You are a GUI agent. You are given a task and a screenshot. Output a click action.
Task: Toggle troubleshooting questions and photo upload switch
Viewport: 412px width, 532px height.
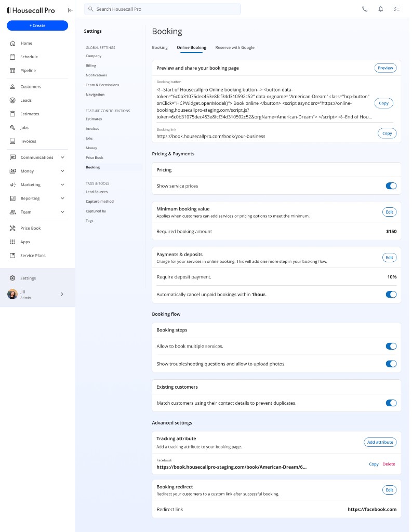click(391, 364)
